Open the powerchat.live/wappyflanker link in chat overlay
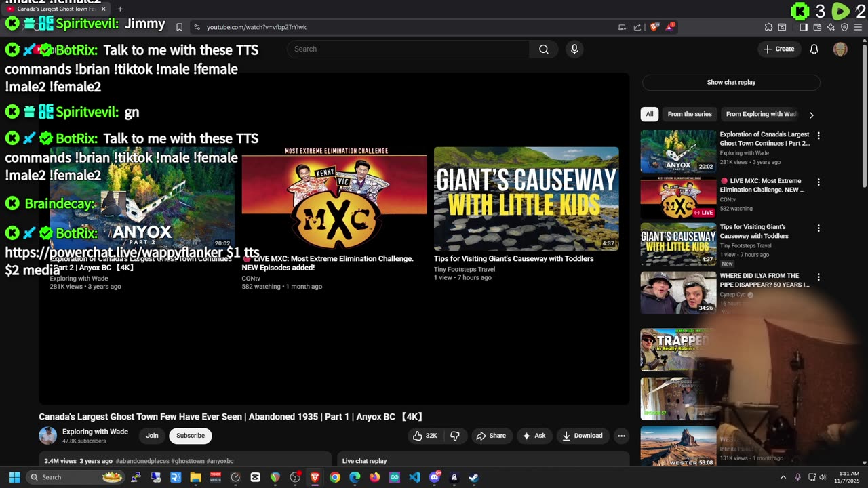Image resolution: width=868 pixels, height=488 pixels. (115, 253)
